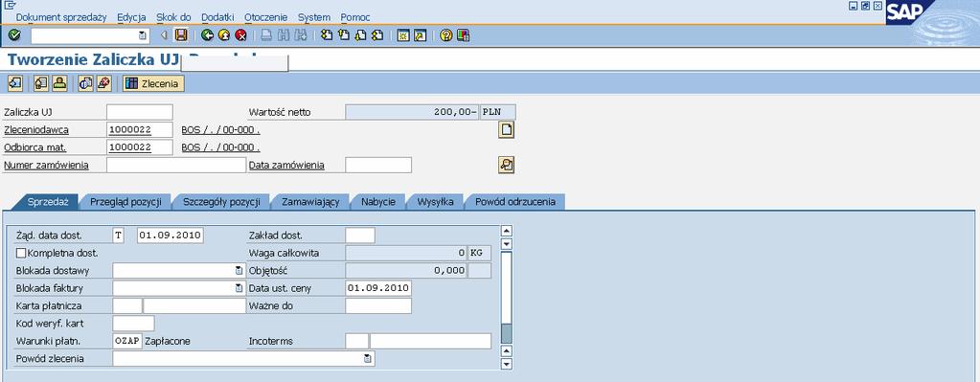Viewport: 980px width, 382px height.
Task: Go to First Page icon
Action: point(327,35)
